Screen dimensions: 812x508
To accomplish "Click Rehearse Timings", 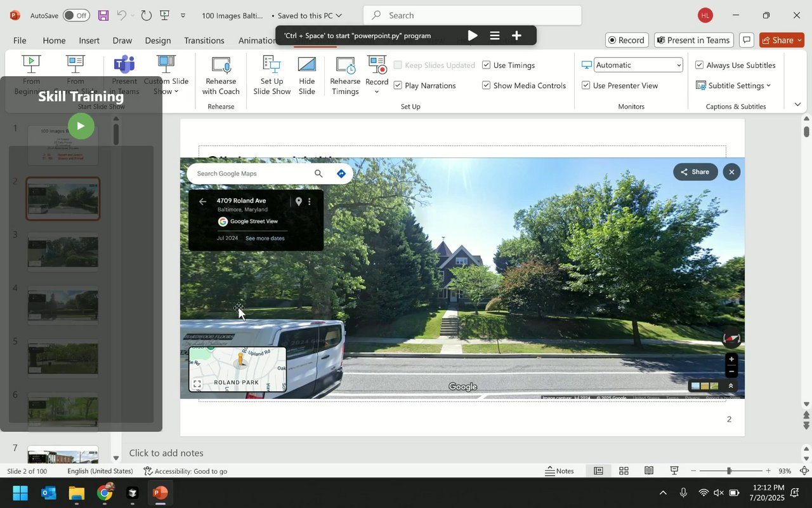I will (x=345, y=76).
